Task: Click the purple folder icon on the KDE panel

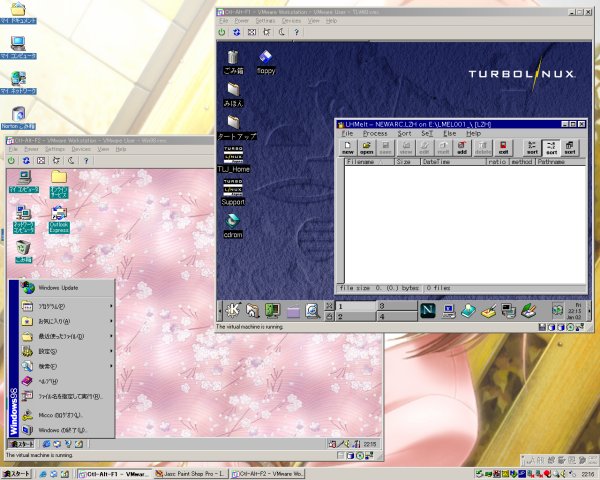Action: pyautogui.click(x=293, y=311)
